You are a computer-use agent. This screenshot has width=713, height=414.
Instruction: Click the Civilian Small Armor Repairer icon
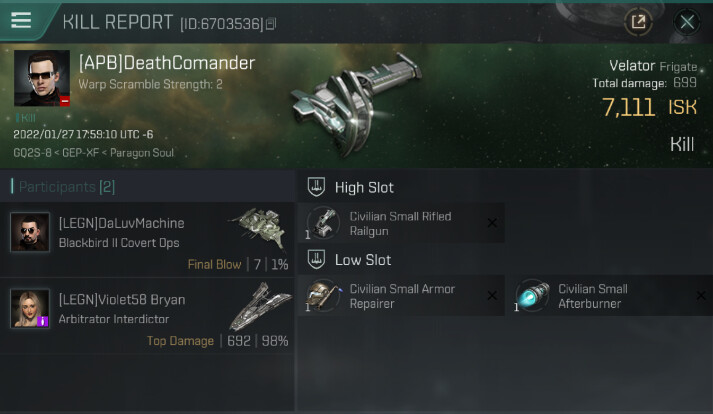323,296
